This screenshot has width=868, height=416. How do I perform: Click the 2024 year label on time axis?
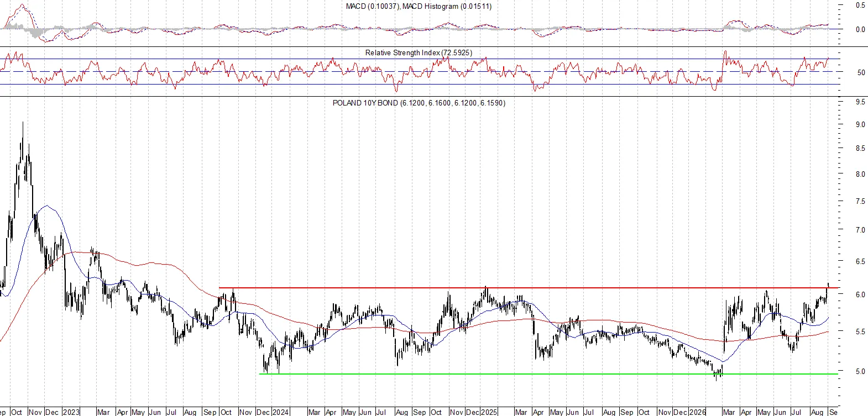280,412
